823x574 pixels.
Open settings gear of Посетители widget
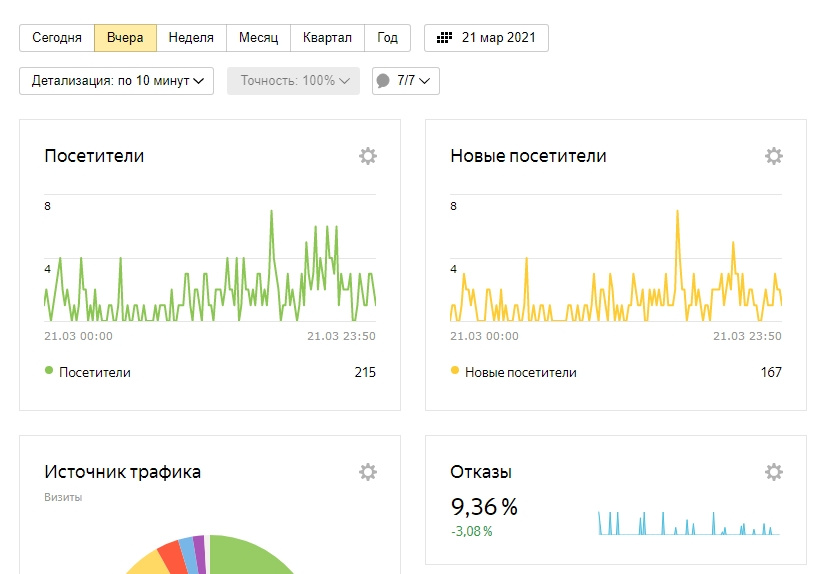point(367,156)
